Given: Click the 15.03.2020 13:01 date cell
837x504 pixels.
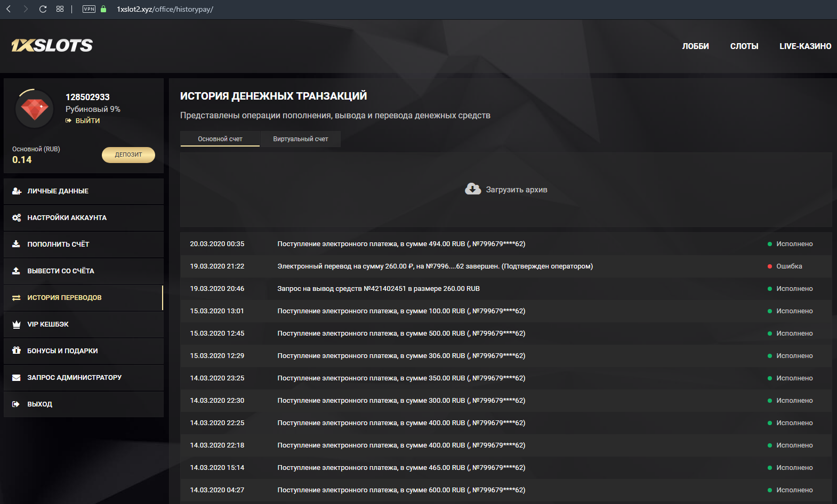Looking at the screenshot, I should pos(217,311).
